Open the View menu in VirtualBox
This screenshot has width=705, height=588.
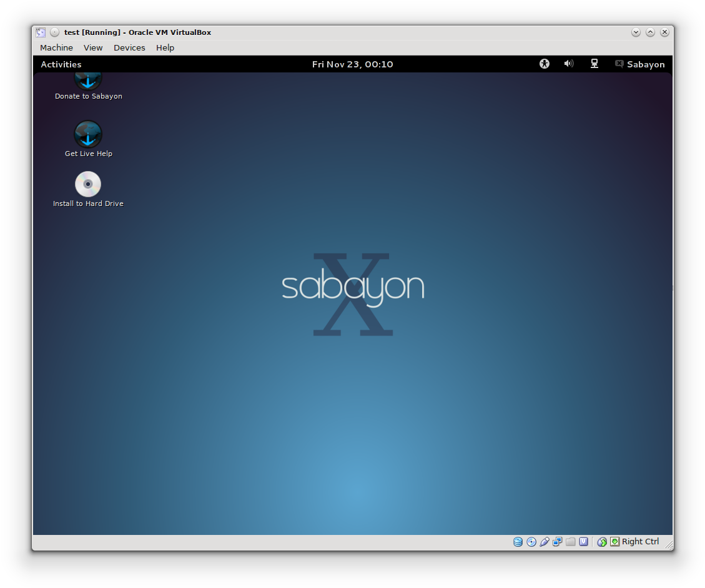(93, 48)
